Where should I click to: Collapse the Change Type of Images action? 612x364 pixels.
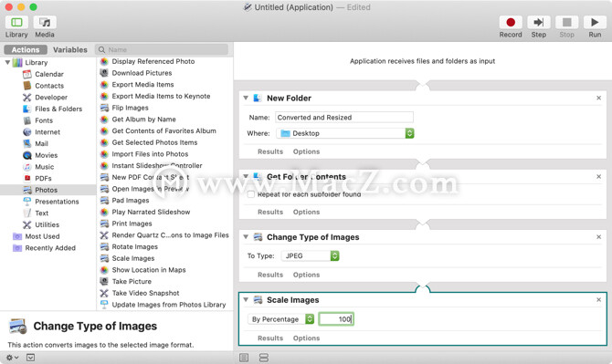click(x=246, y=236)
